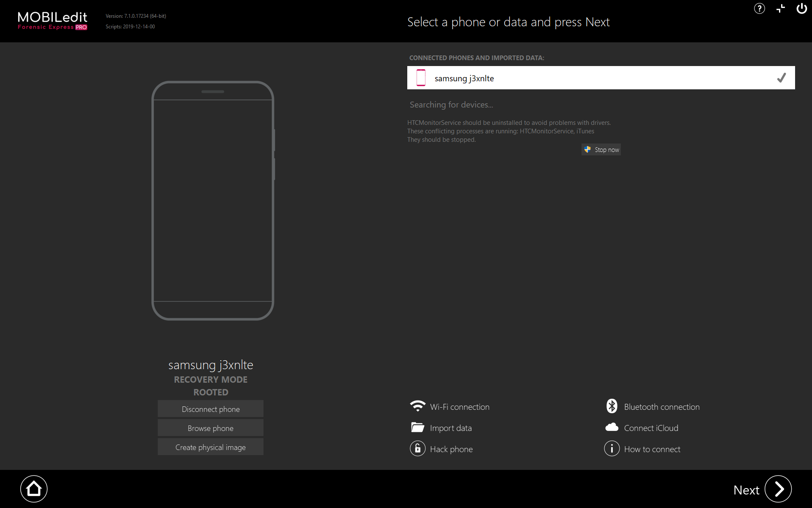Click the phone outline preview image
The width and height of the screenshot is (812, 508).
[213, 201]
